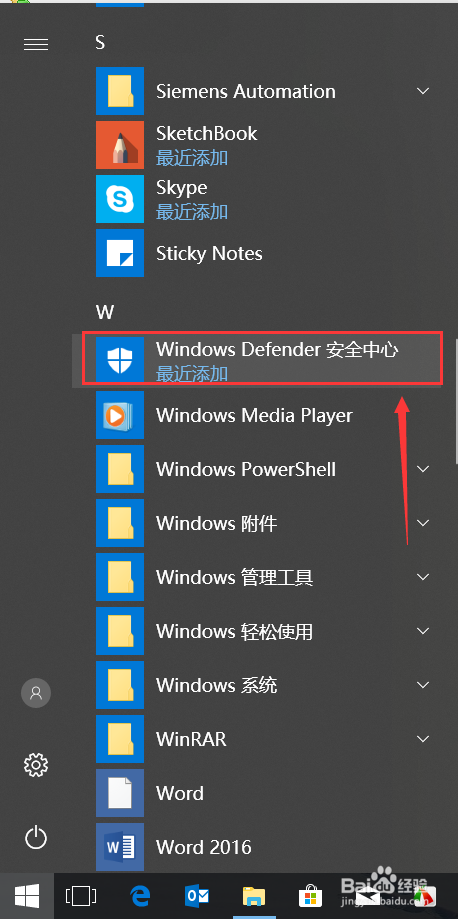Click the Windows 管理工具 folder icon

[x=120, y=577]
